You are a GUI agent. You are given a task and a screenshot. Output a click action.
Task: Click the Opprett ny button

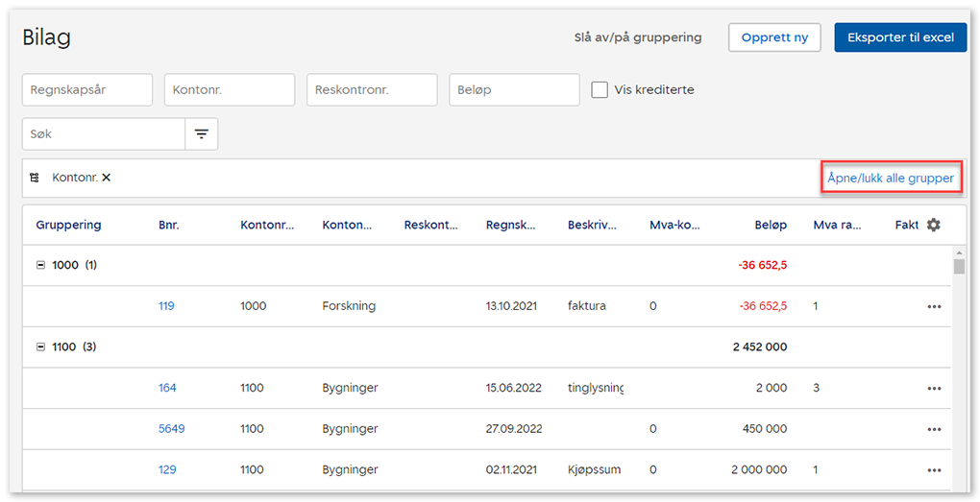(774, 37)
